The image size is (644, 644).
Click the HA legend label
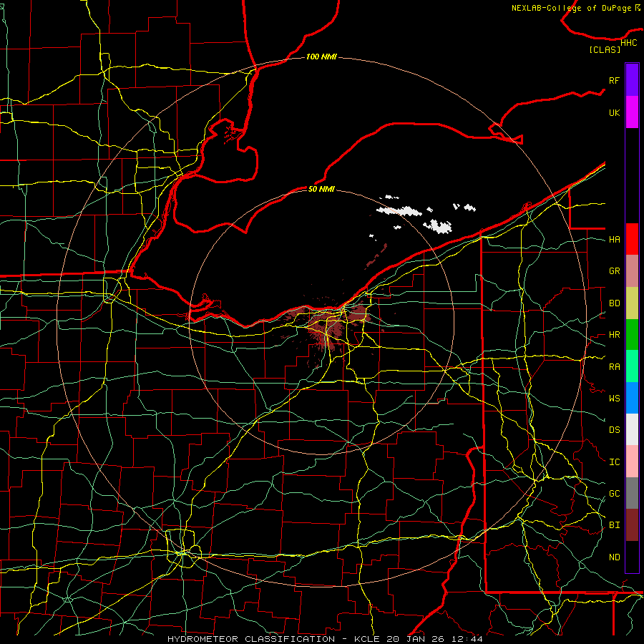(615, 239)
